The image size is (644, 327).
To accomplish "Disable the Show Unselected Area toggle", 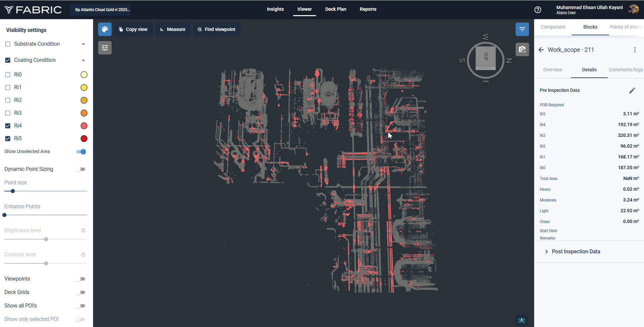I will coord(81,152).
